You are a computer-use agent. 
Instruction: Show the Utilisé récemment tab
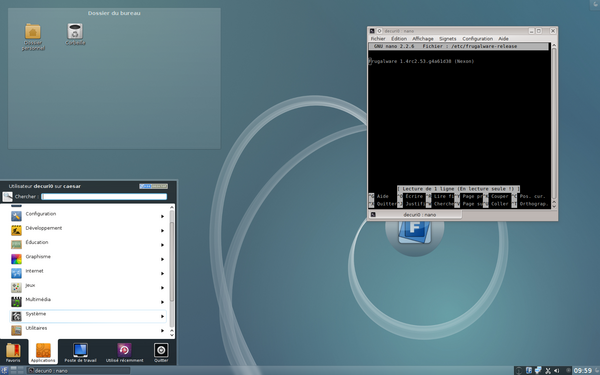(124, 352)
